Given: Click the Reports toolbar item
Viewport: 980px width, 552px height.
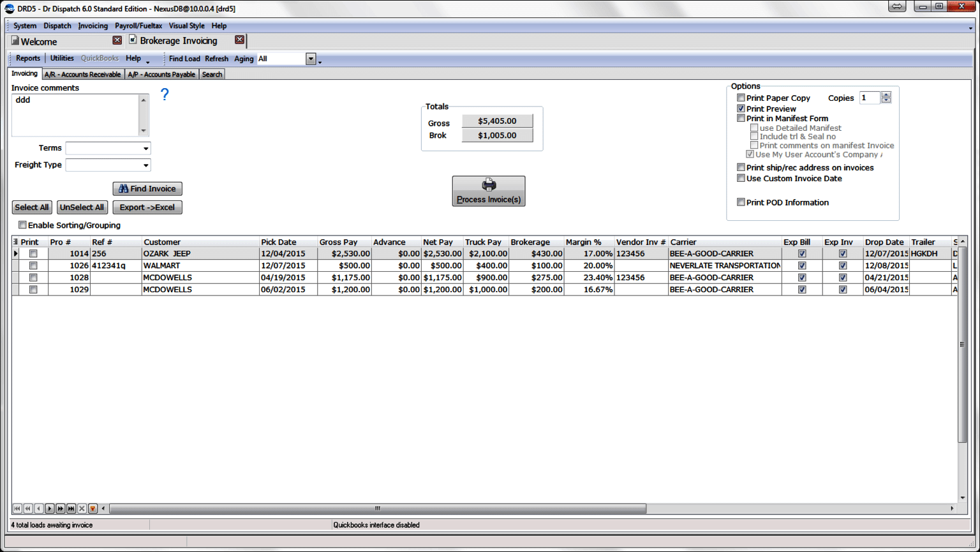Looking at the screenshot, I should (27, 58).
